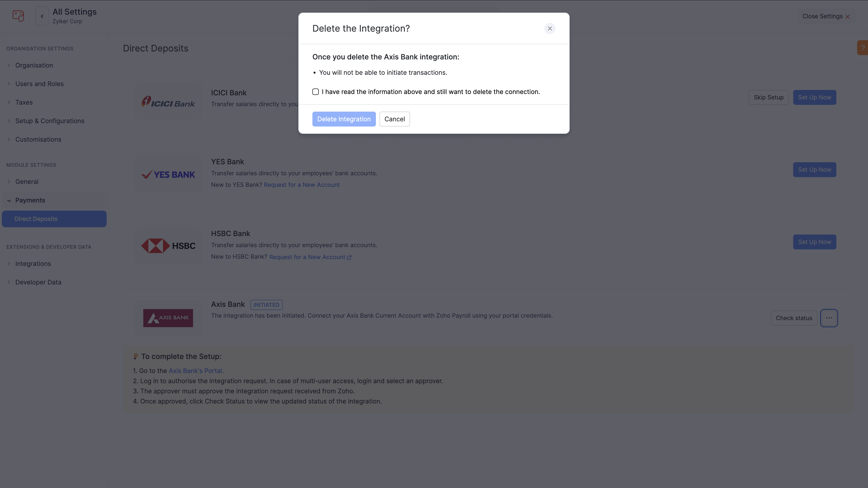Click step 4 "Once approved, click Check Status" text
The width and height of the screenshot is (868, 488).
(257, 401)
